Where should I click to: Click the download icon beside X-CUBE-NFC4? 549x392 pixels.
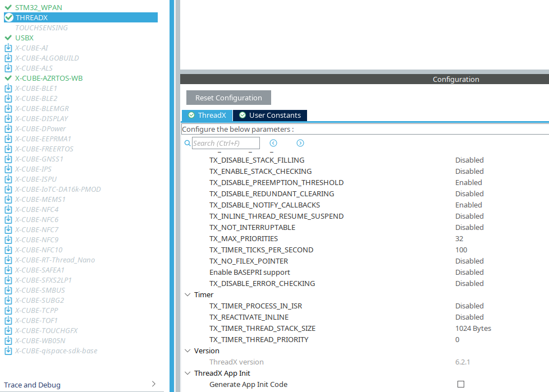pos(8,210)
